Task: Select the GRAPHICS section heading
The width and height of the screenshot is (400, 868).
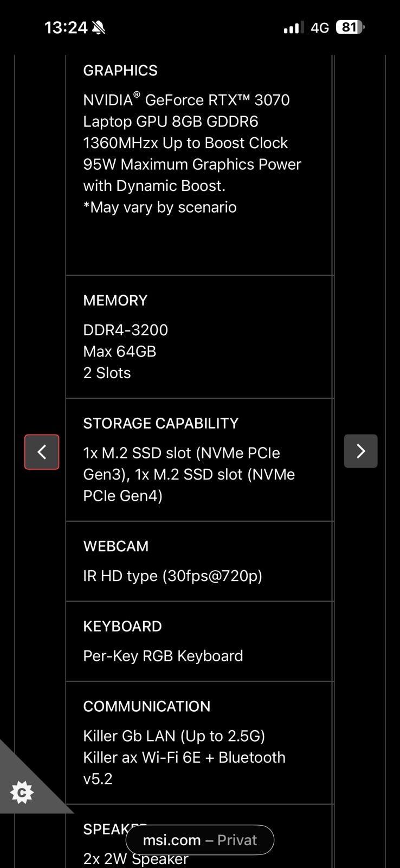Action: [x=120, y=71]
